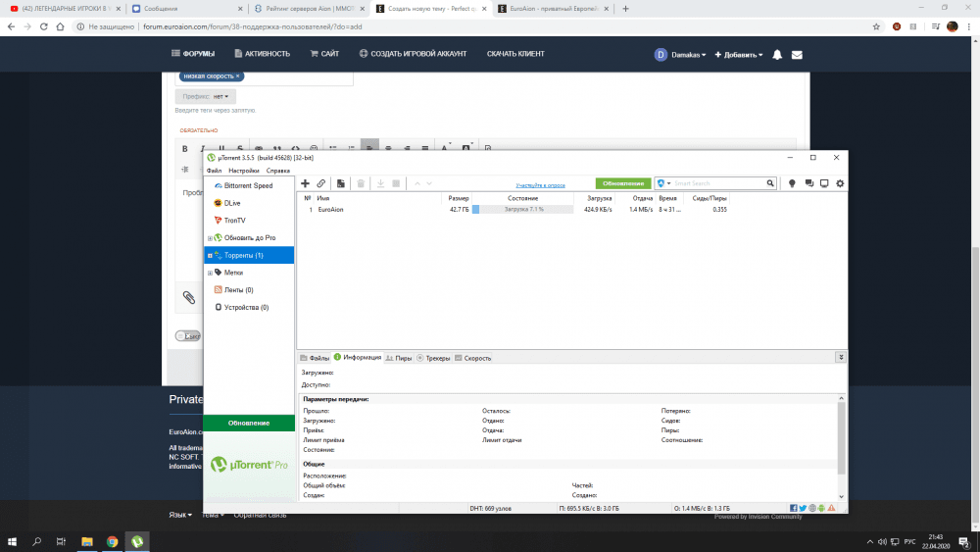Switch to the Трекеры tab
Image resolution: width=980 pixels, height=552 pixels.
(x=433, y=358)
